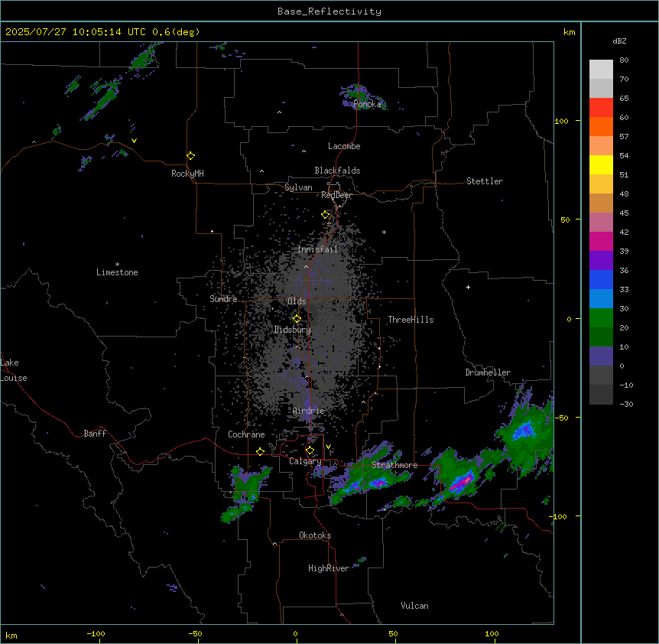This screenshot has width=659, height=644.
Task: Click the RockyMH label
Action: 187,174
